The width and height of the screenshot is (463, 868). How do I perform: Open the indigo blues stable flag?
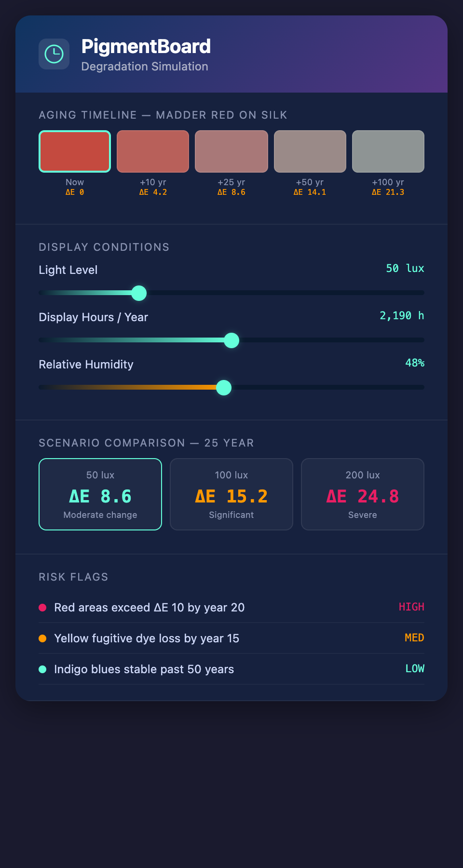144,669
